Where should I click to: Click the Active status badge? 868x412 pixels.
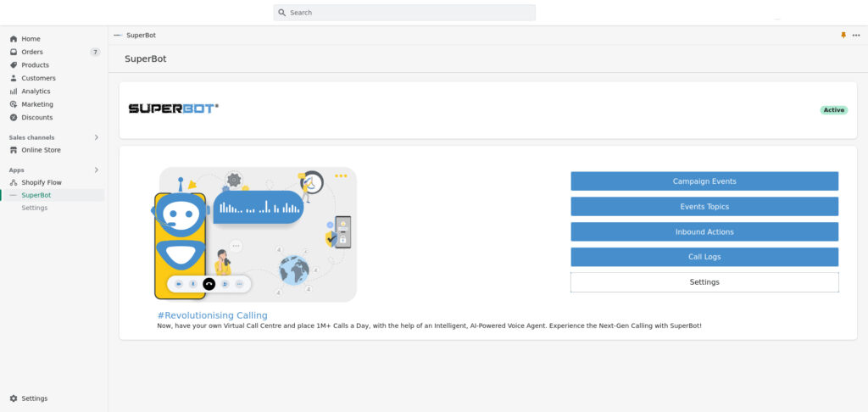834,110
